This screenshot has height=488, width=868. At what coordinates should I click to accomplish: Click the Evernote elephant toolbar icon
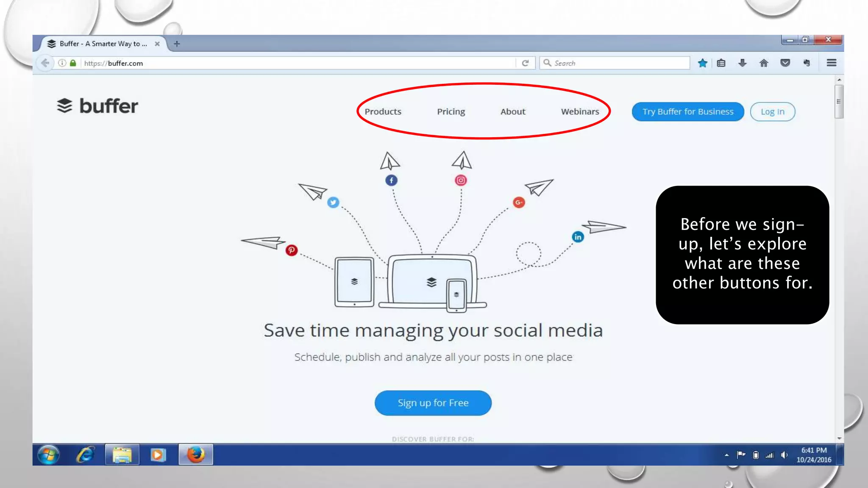(807, 63)
